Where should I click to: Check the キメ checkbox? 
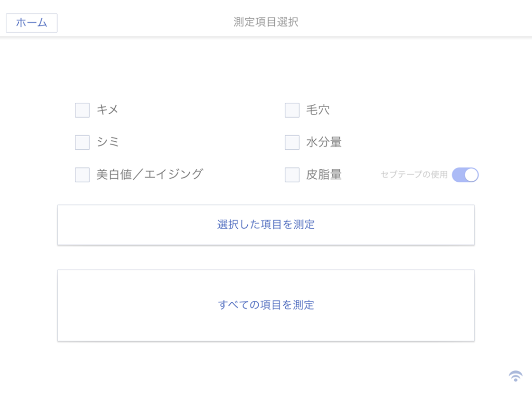click(x=83, y=110)
